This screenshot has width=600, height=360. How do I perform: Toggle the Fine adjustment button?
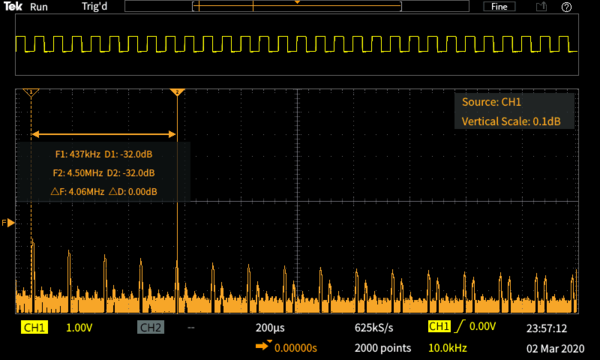pos(499,7)
